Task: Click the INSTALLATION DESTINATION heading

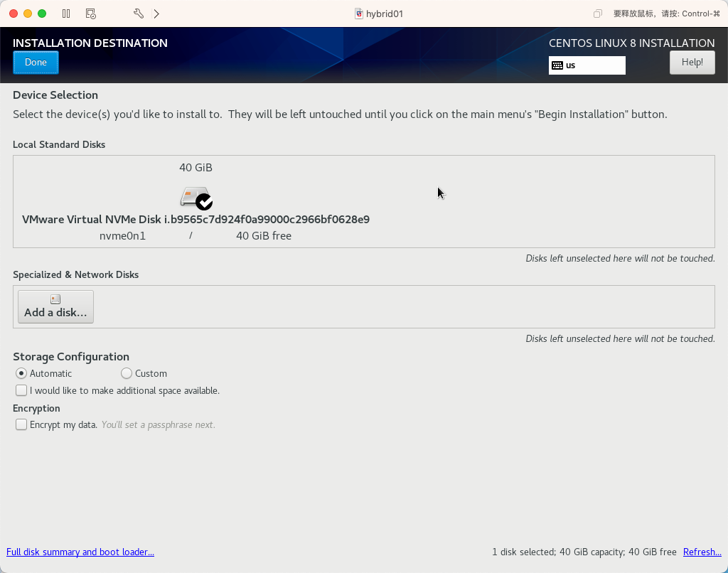Action: [90, 43]
